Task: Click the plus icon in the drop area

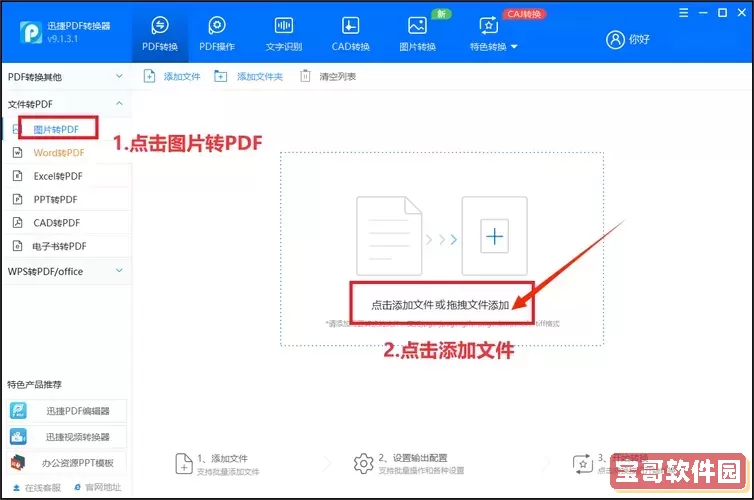Action: click(494, 236)
